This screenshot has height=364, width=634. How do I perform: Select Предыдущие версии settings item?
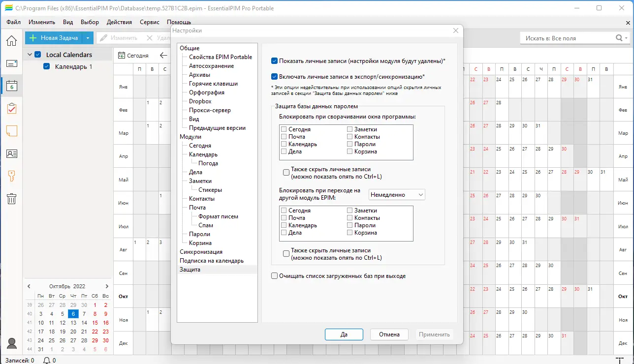pos(218,128)
